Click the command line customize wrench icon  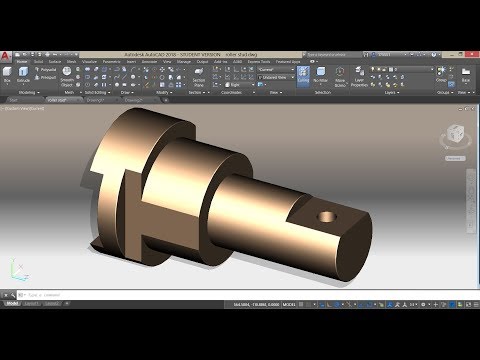[x=13, y=295]
